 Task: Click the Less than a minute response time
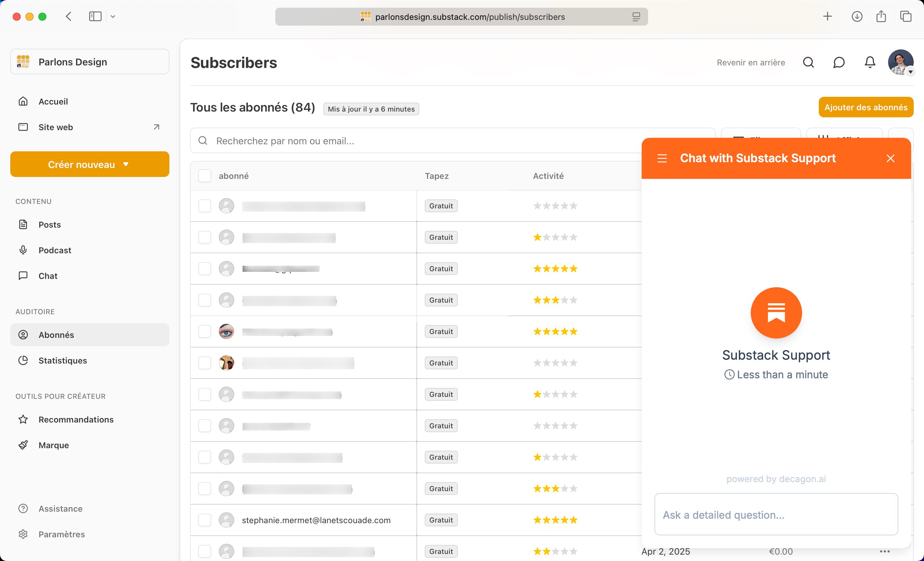[x=776, y=374]
